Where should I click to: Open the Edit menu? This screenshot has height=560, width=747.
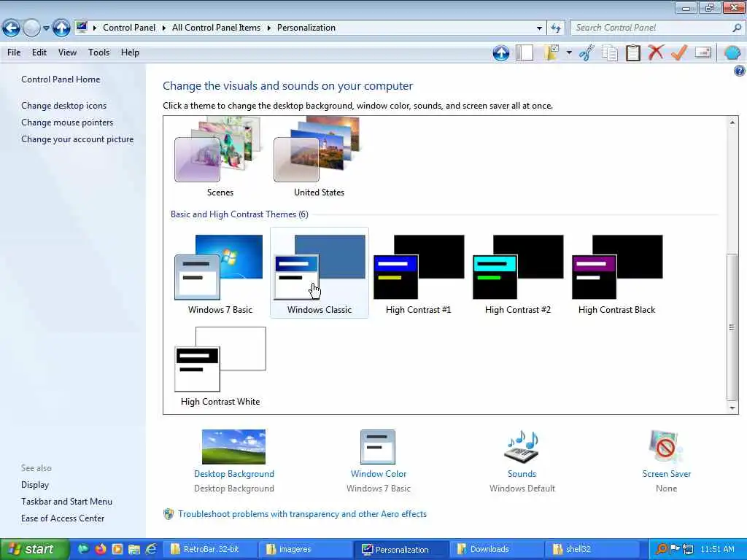(x=39, y=52)
